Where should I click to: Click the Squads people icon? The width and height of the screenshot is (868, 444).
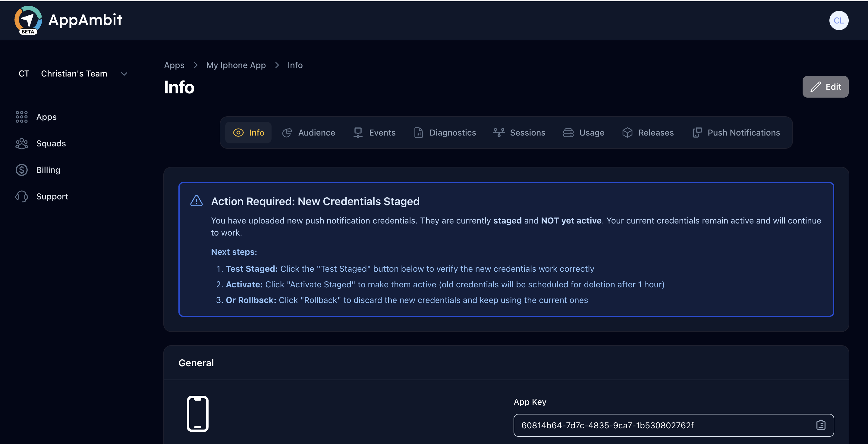[x=22, y=143]
